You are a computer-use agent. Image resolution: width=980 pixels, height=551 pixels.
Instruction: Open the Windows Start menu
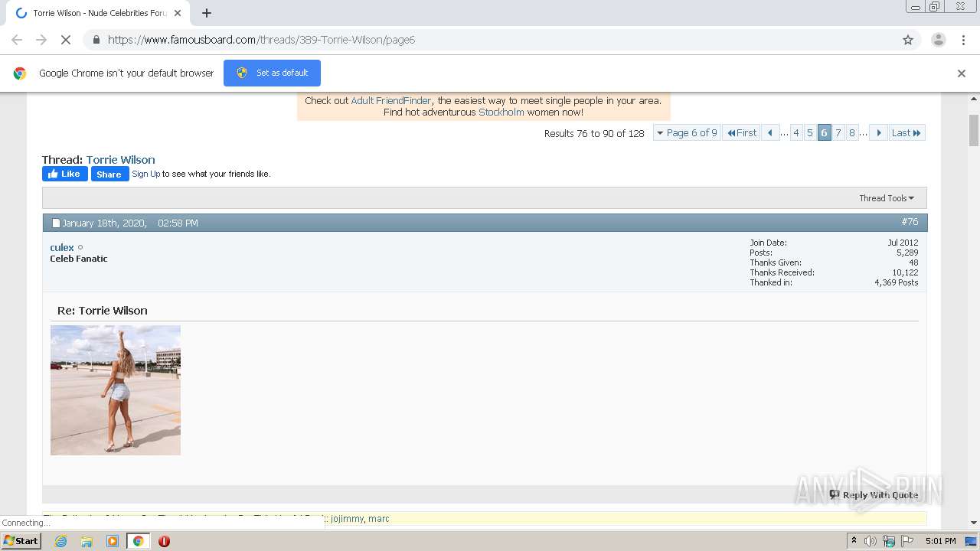[x=21, y=541]
